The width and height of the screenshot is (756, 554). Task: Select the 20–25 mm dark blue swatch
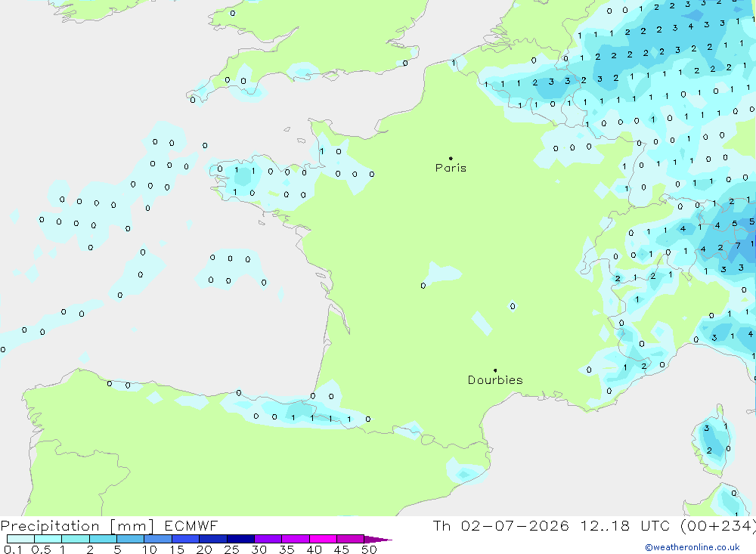click(212, 539)
